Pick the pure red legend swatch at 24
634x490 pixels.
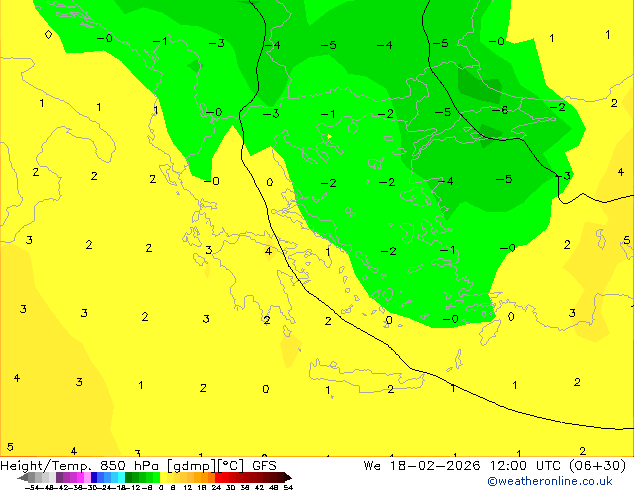pyautogui.click(x=218, y=477)
